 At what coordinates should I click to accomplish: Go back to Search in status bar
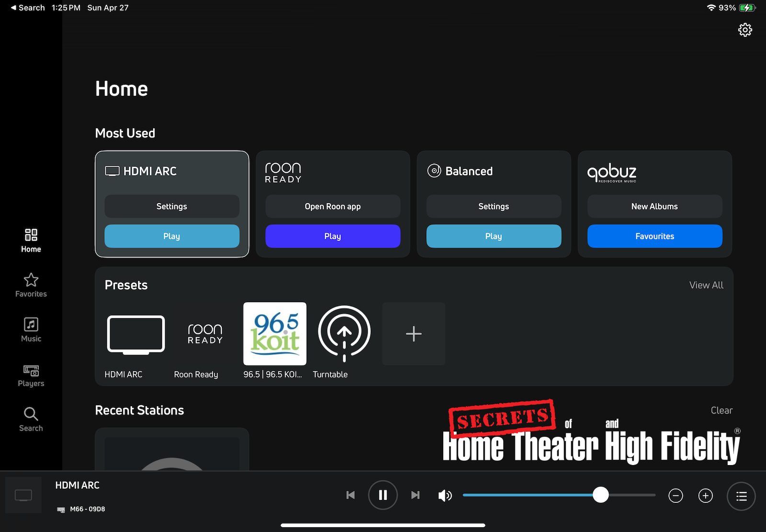(x=28, y=8)
